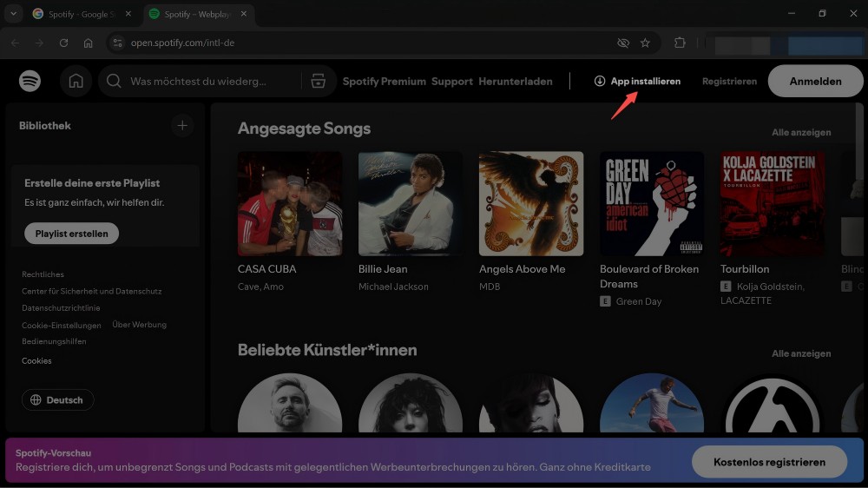868x488 pixels.
Task: Bookmark this page with star icon
Action: pos(645,43)
